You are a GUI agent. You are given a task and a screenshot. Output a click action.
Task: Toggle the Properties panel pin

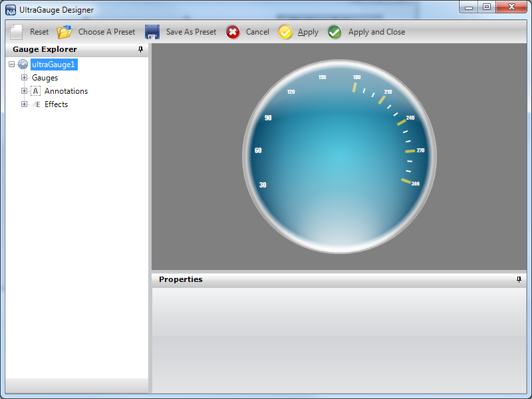tap(519, 279)
